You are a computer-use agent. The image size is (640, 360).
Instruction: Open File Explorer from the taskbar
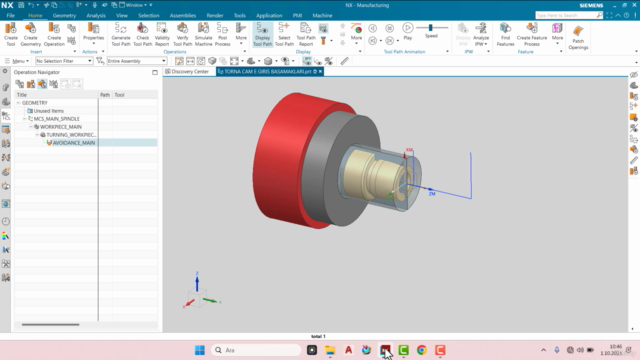point(330,350)
